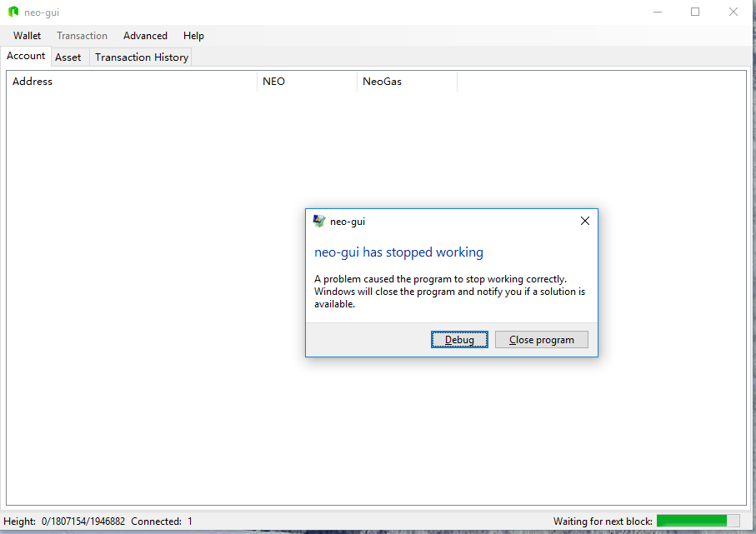The height and width of the screenshot is (534, 756).
Task: Click the Height counter in the status bar
Action: pyautogui.click(x=67, y=520)
